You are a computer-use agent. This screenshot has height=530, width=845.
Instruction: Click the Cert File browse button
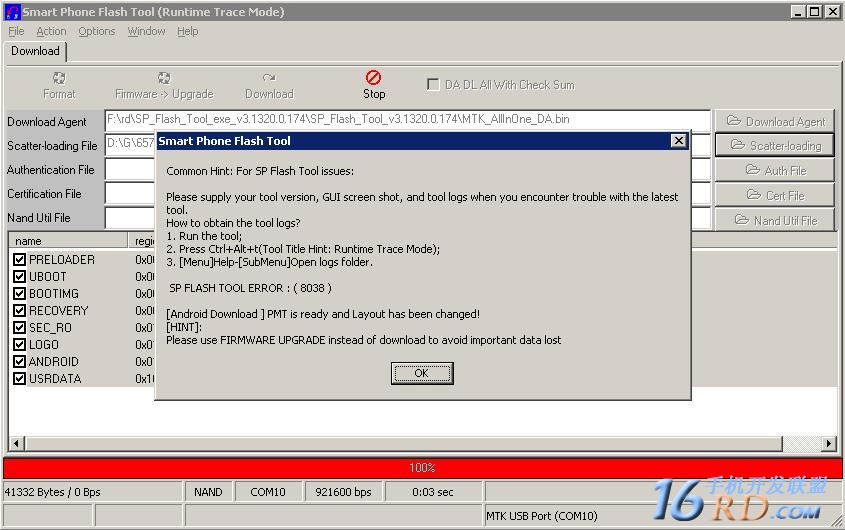pos(774,195)
